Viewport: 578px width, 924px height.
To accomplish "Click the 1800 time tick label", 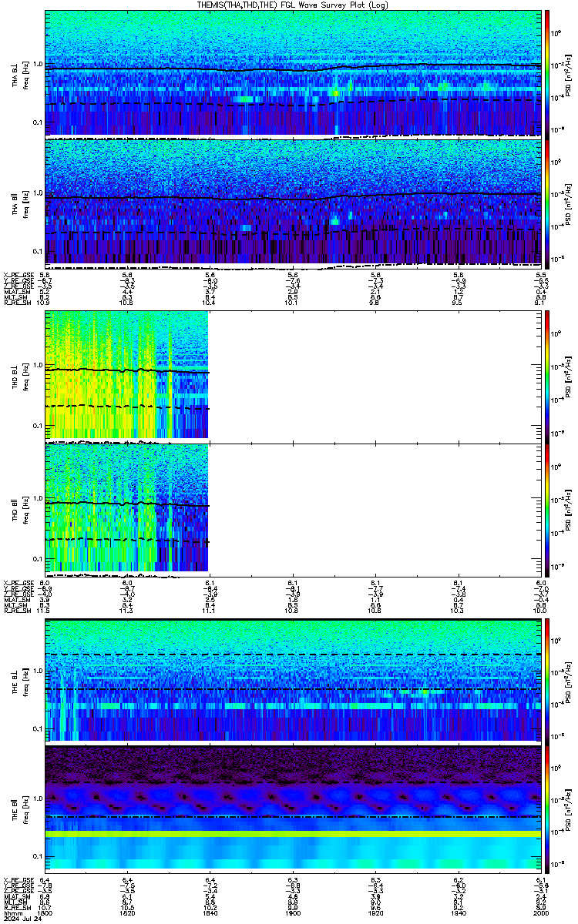I will (x=45, y=912).
